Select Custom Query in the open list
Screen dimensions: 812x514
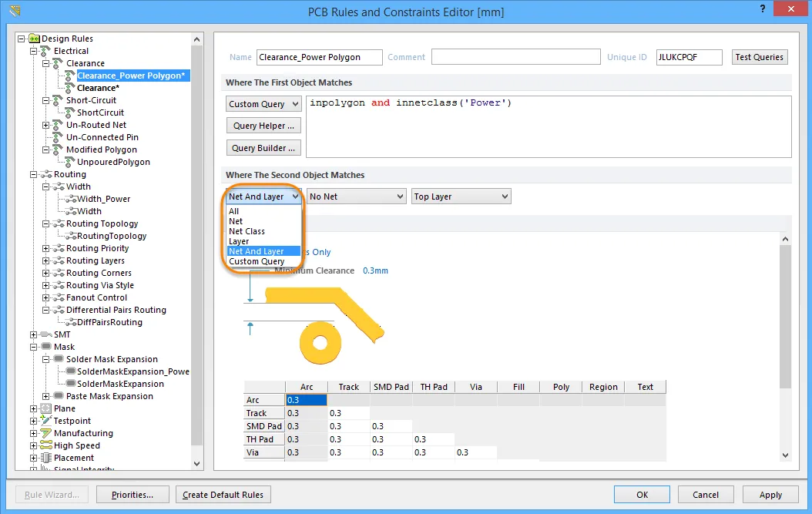tap(256, 261)
